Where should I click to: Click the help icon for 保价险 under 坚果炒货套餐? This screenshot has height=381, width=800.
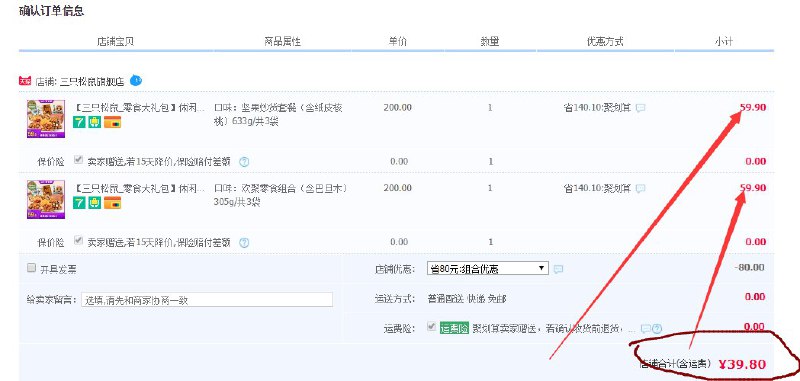coord(244,162)
